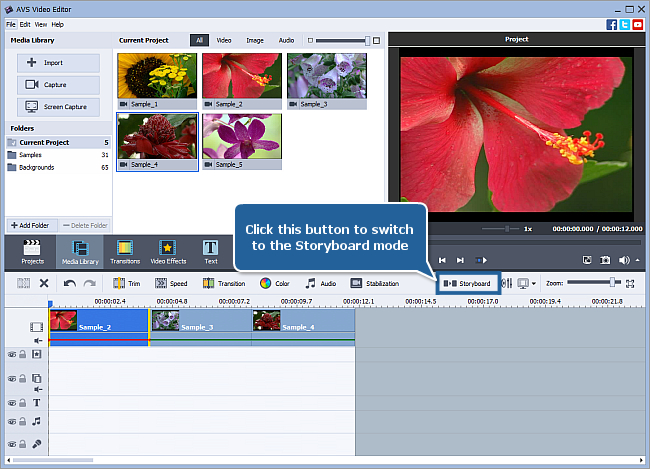Click Add Folder button
The width and height of the screenshot is (650, 469).
click(31, 226)
